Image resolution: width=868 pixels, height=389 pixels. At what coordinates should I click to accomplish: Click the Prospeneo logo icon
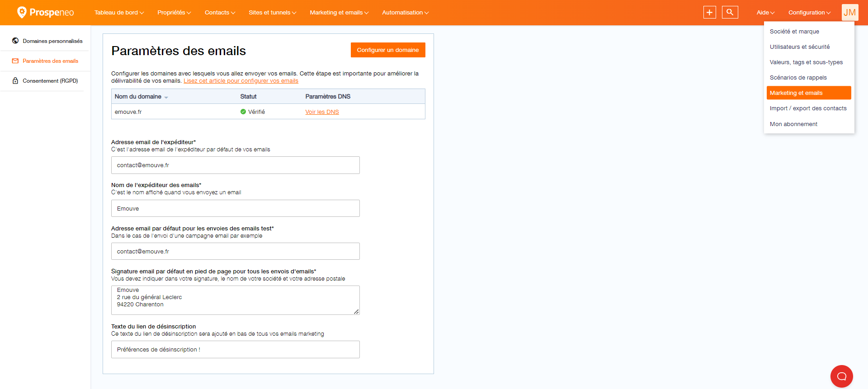pyautogui.click(x=22, y=12)
